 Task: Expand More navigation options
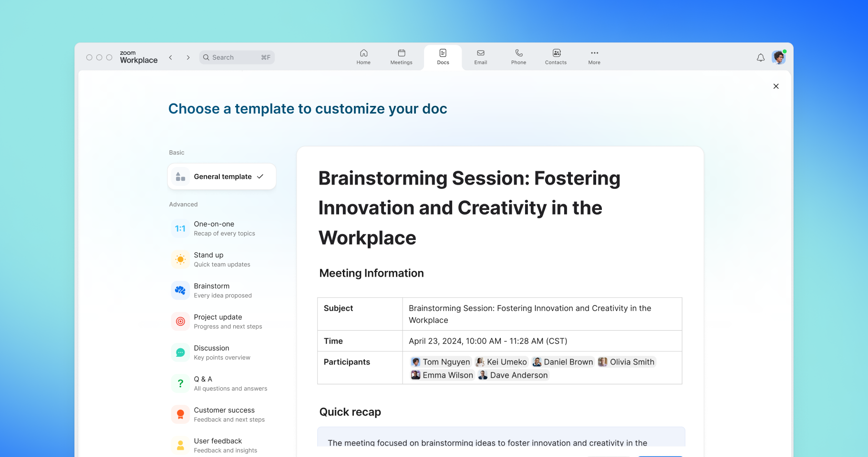point(594,57)
